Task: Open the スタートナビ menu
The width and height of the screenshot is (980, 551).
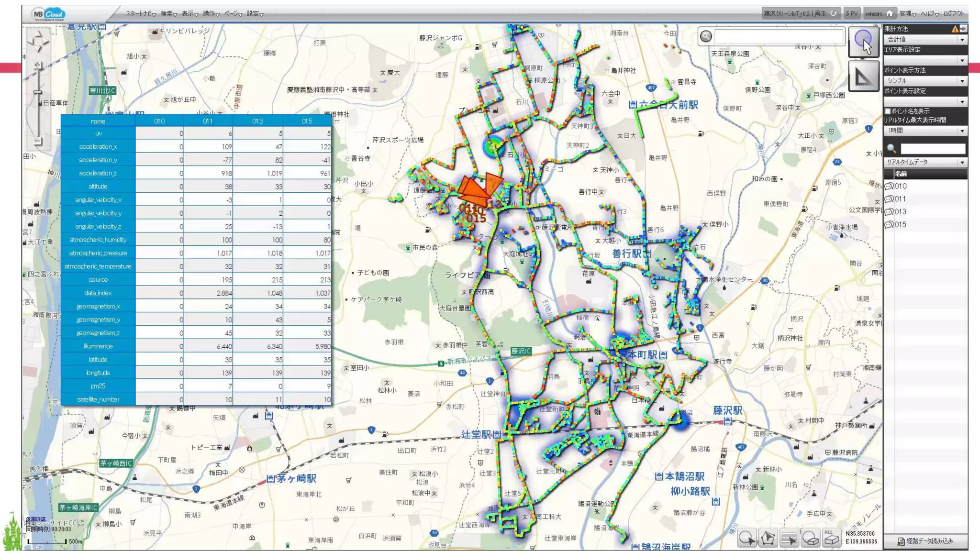Action: click(140, 14)
